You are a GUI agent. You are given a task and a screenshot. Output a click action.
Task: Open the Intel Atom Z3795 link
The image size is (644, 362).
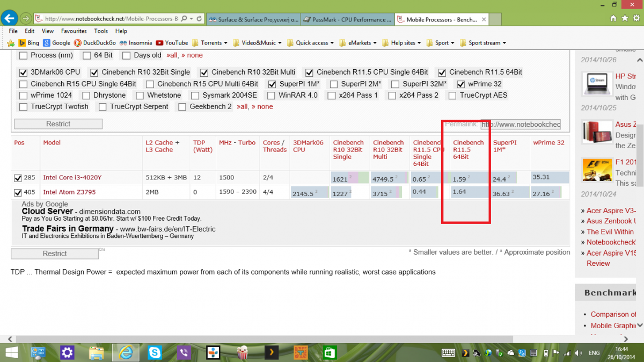tap(70, 192)
